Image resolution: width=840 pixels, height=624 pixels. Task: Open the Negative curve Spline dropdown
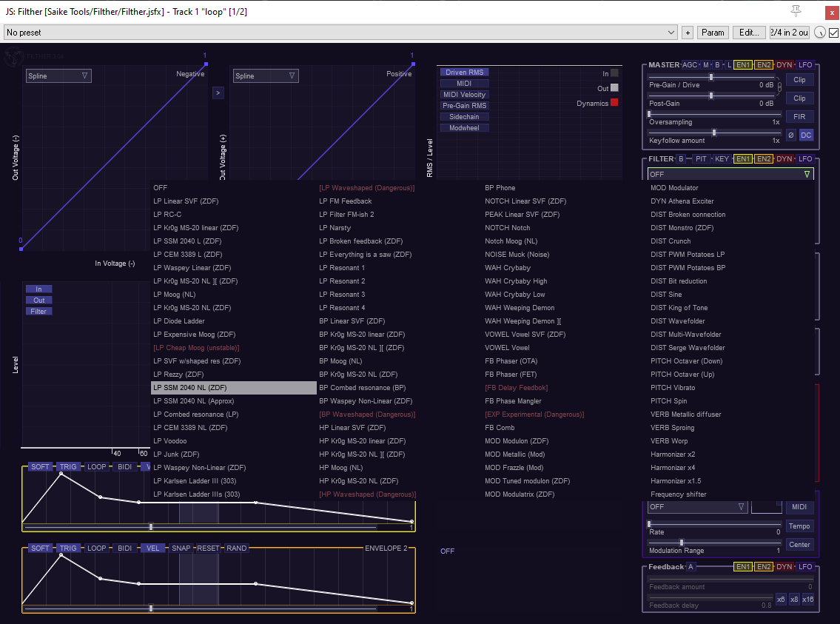[x=58, y=76]
